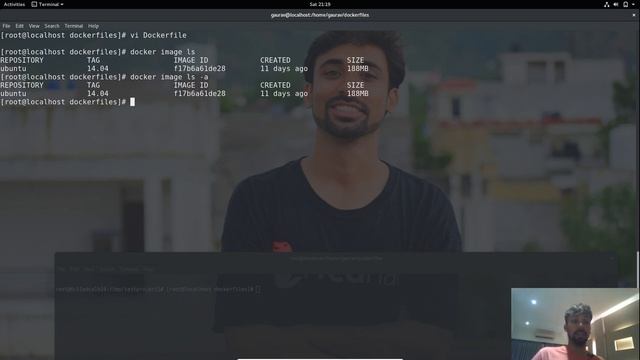Close the gaurav@localhost terminal window
The image size is (640, 360).
634,15
